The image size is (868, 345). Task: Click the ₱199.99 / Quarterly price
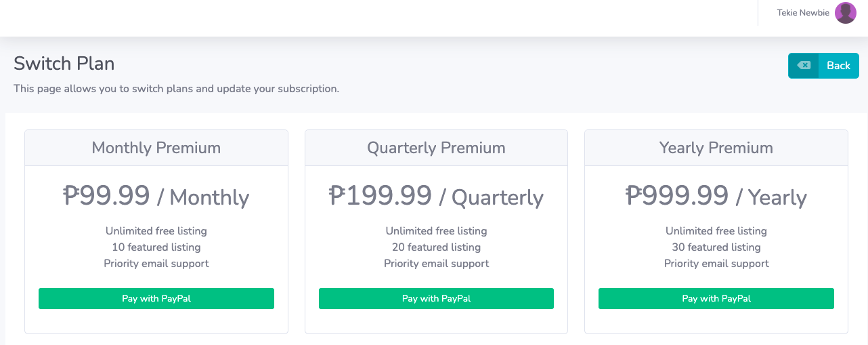click(x=436, y=197)
